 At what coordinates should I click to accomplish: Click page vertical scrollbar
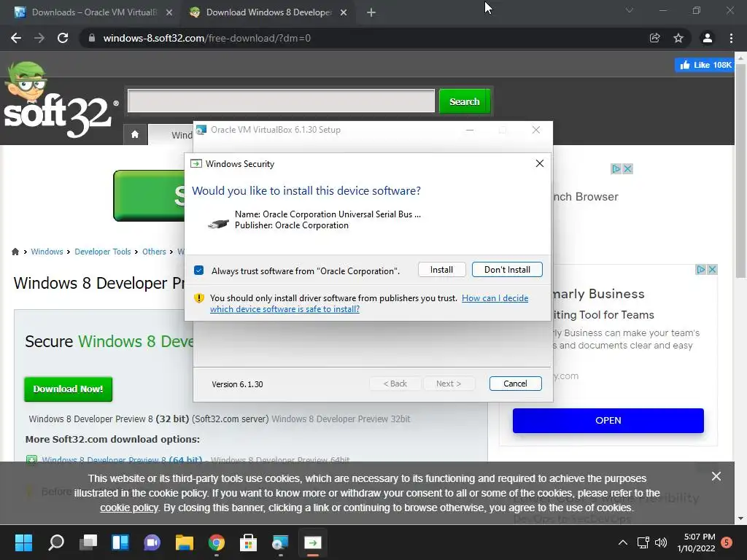(x=740, y=169)
